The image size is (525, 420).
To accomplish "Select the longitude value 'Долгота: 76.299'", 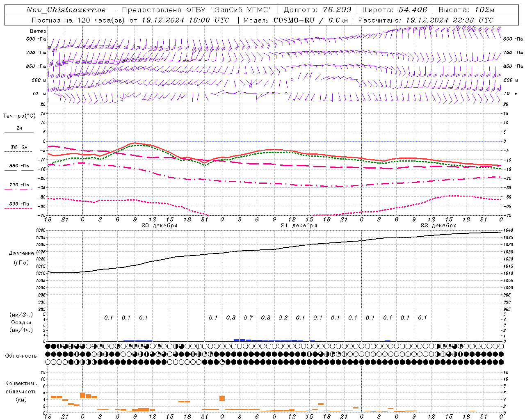I will [317, 10].
